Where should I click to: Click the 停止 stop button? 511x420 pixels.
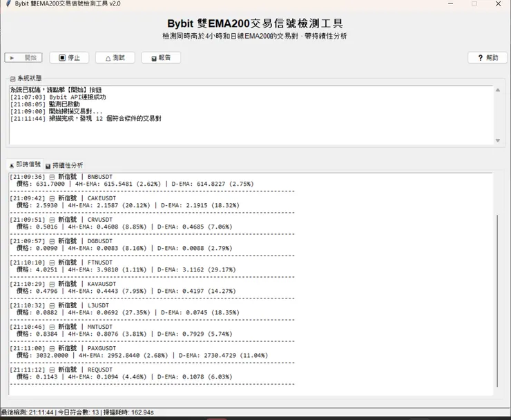[69, 58]
